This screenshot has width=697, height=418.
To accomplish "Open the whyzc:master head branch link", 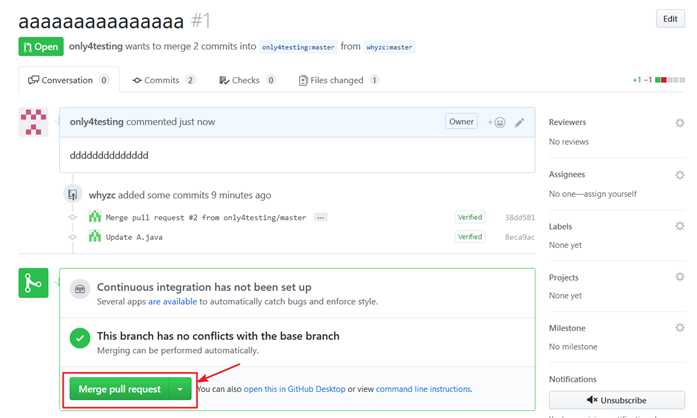I will click(x=389, y=47).
